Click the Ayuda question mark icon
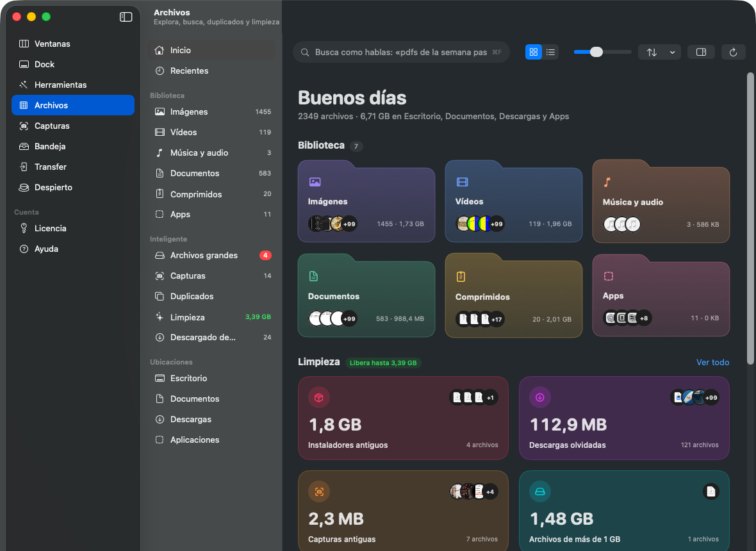756x551 pixels. pos(24,249)
